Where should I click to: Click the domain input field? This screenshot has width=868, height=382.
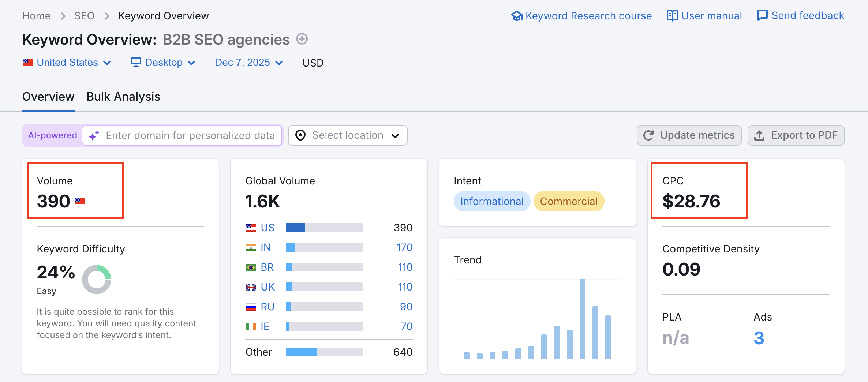click(190, 135)
